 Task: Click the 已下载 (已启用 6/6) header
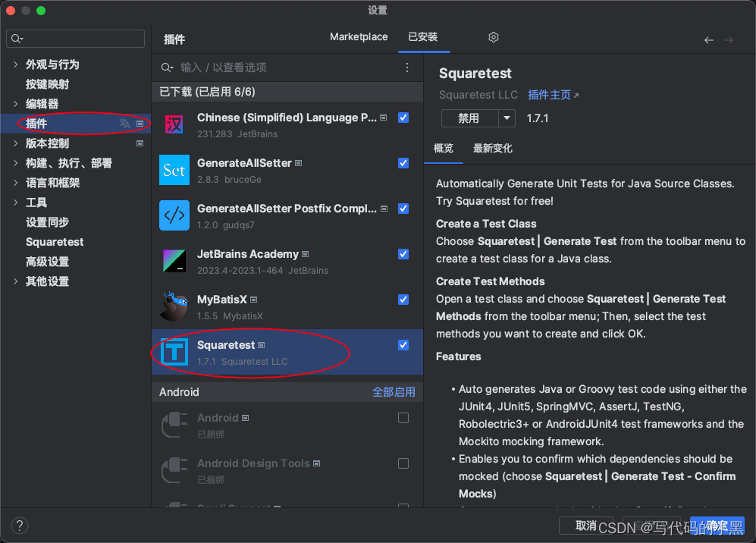pos(287,92)
